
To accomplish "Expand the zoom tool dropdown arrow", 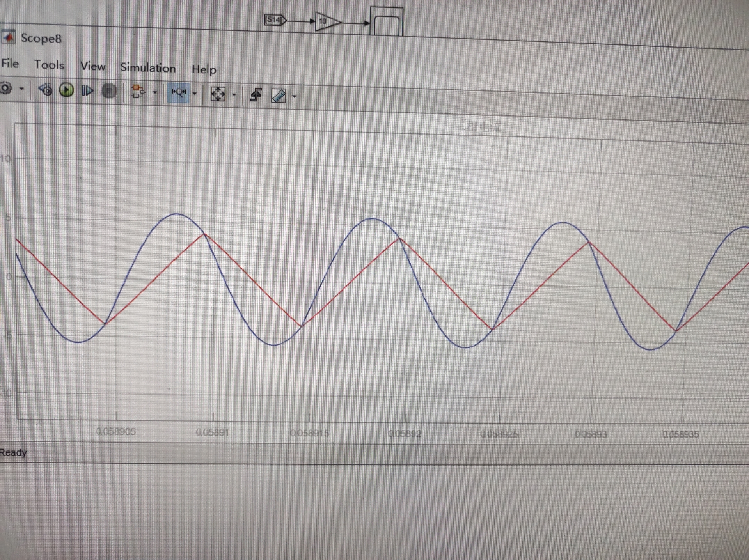I will tap(195, 94).
